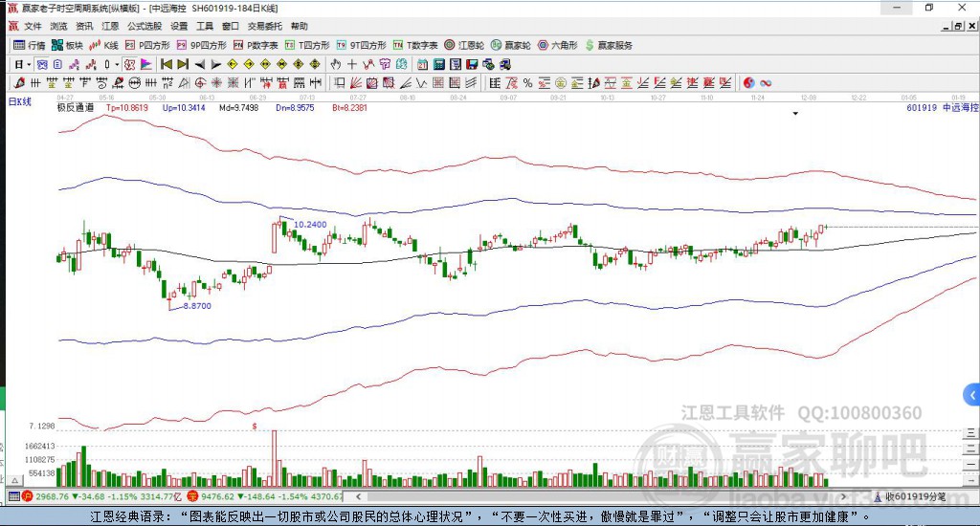Image resolution: width=980 pixels, height=526 pixels.
Task: Expand the dropdown arrow beside the 0 icon
Action: point(117,64)
